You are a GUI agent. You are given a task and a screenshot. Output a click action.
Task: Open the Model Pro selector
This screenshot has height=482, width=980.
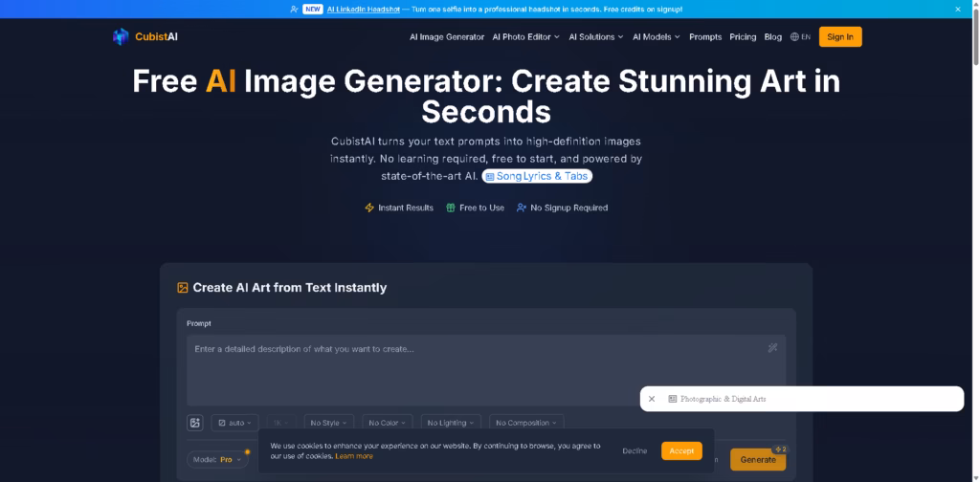(x=217, y=459)
